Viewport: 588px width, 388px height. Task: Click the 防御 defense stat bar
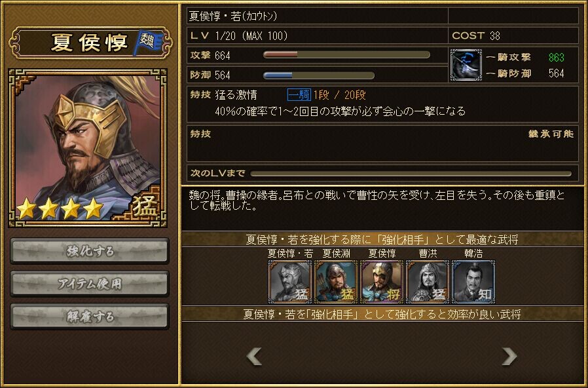(x=318, y=75)
